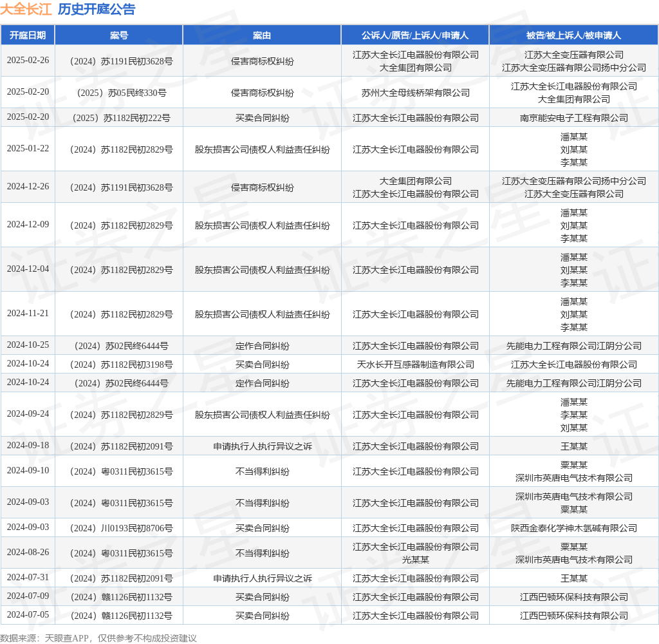The width and height of the screenshot is (659, 644).
Task: Click the 开庭日期 column header
Action: (x=28, y=35)
